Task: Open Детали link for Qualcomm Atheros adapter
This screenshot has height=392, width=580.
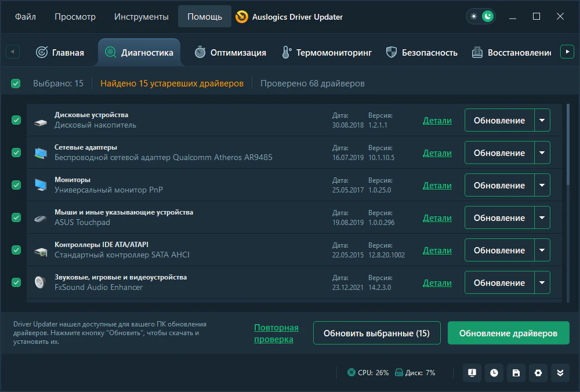Action: coord(437,153)
